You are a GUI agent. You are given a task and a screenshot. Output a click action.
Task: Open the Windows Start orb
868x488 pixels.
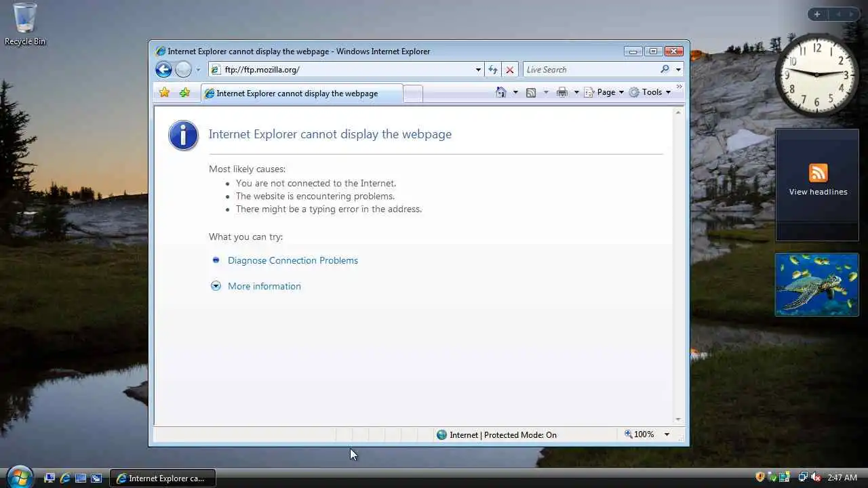point(19,477)
